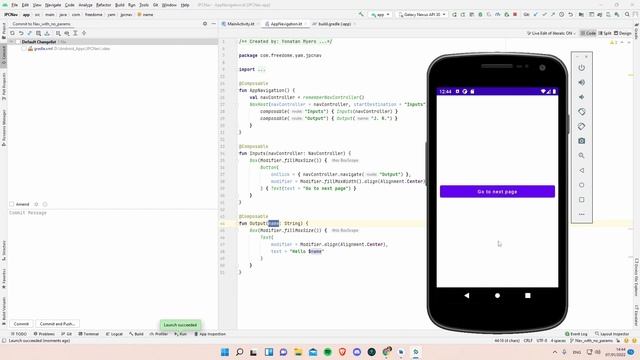This screenshot has width=640, height=360.
Task: Show hidden icons chevron in system tray
Action: click(555, 352)
